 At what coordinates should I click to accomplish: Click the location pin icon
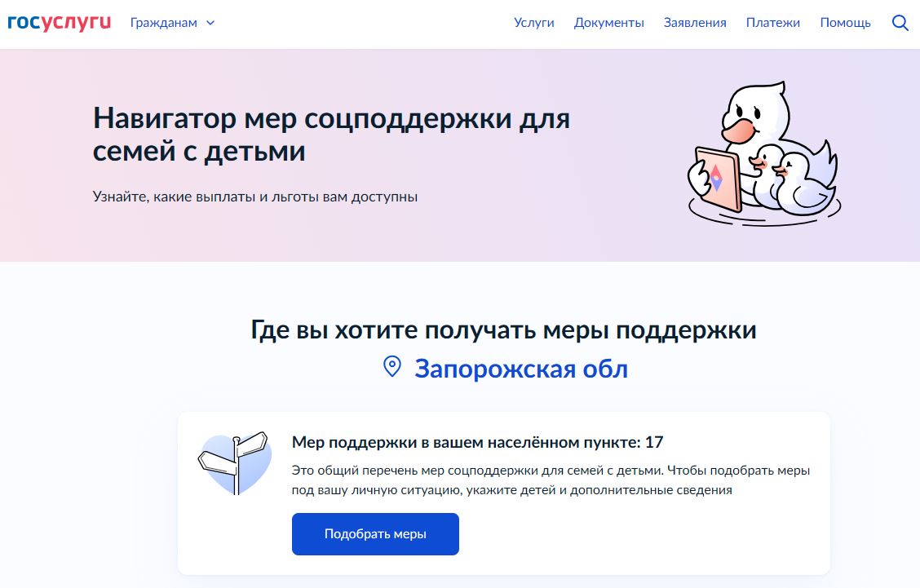tap(392, 367)
